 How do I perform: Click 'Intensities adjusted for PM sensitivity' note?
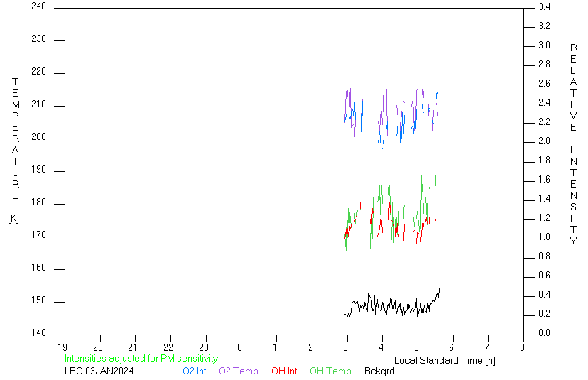pos(141,358)
